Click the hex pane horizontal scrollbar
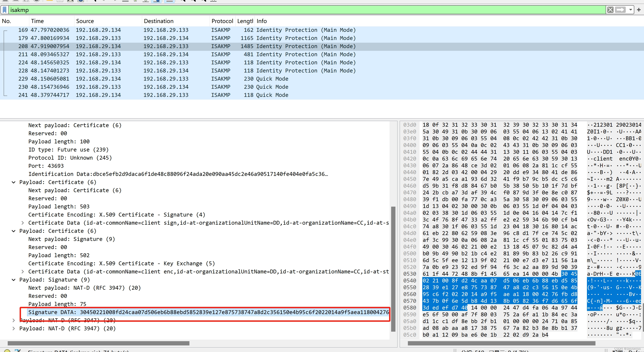 (501, 343)
